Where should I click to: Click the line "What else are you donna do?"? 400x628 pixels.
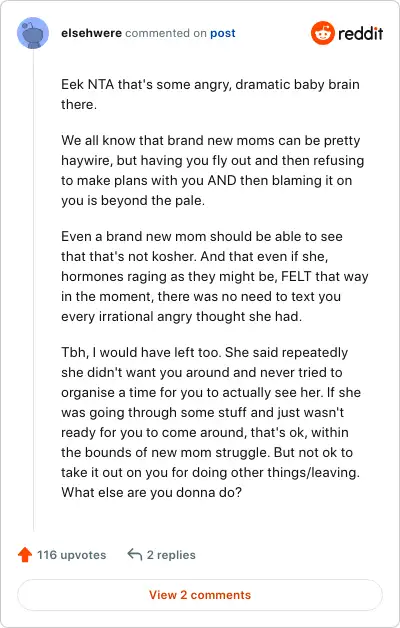point(151,492)
